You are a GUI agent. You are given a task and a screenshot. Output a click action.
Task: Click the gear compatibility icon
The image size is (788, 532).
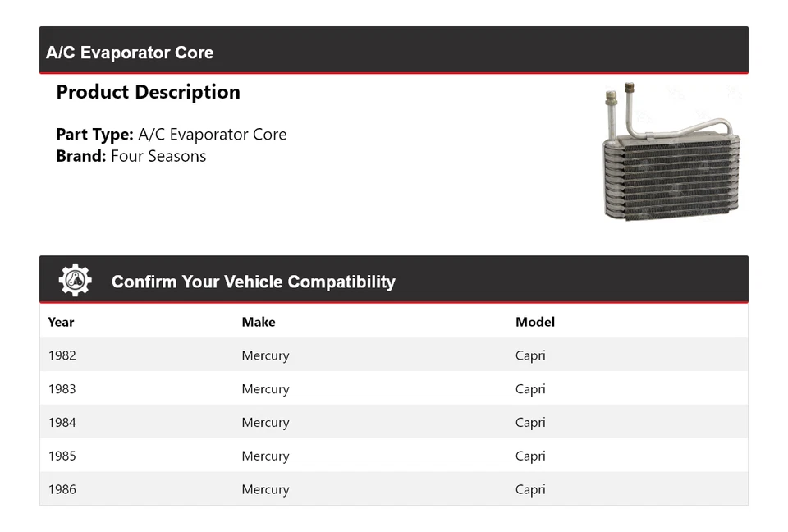pyautogui.click(x=75, y=281)
